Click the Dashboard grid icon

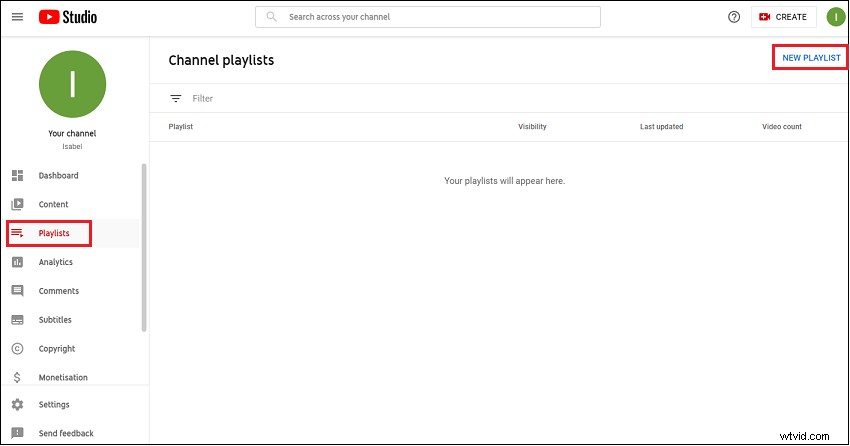point(17,175)
